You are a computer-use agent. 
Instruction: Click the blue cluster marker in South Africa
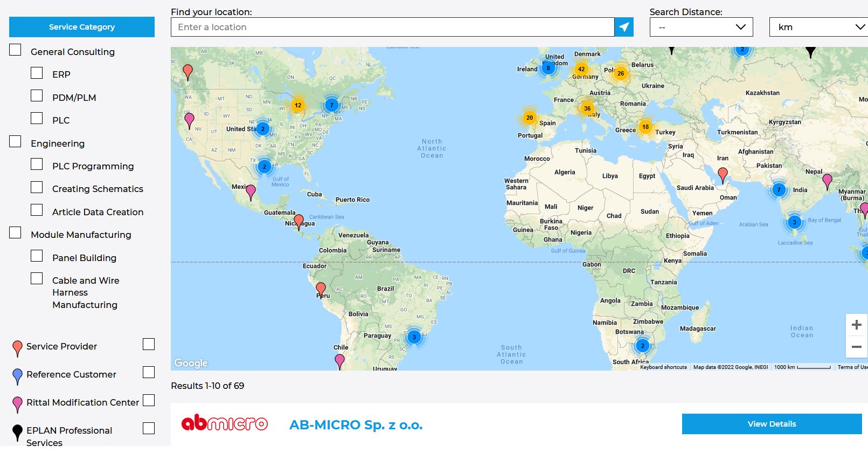pyautogui.click(x=642, y=346)
